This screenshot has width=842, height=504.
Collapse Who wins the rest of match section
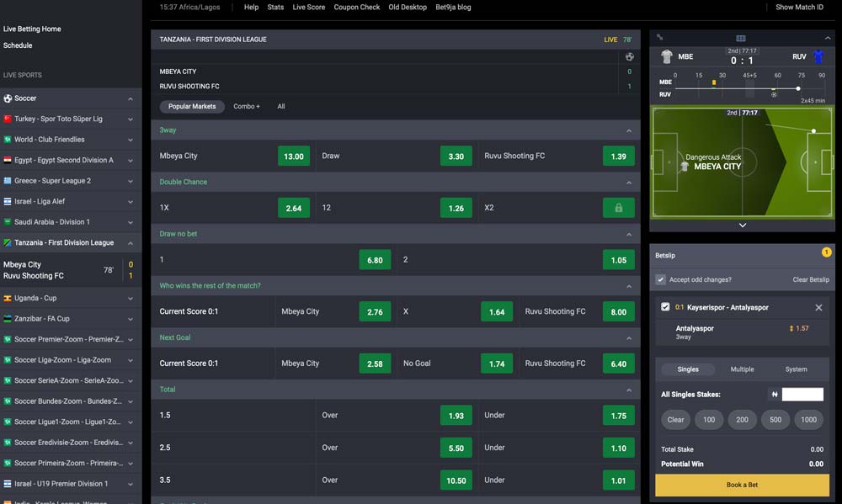[629, 286]
